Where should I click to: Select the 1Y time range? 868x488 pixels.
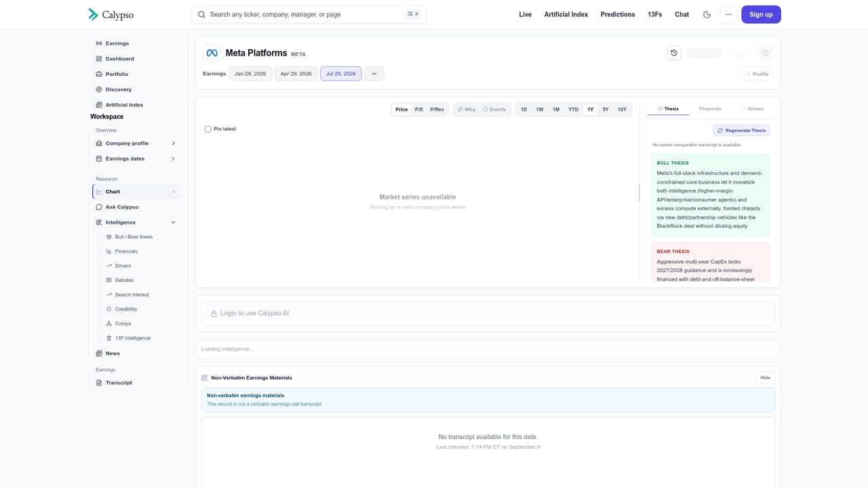click(x=591, y=109)
